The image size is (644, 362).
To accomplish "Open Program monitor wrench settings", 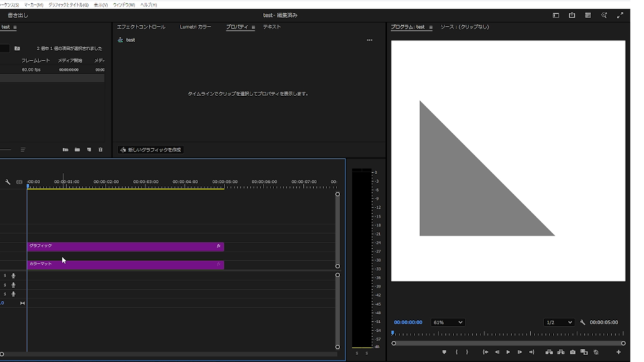I will [582, 322].
